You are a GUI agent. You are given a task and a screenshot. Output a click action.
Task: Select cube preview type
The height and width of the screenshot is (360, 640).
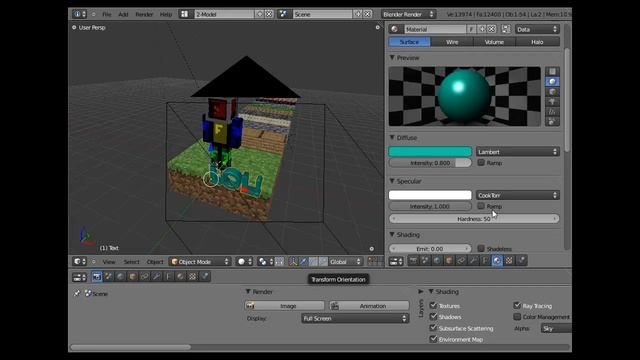point(552,91)
